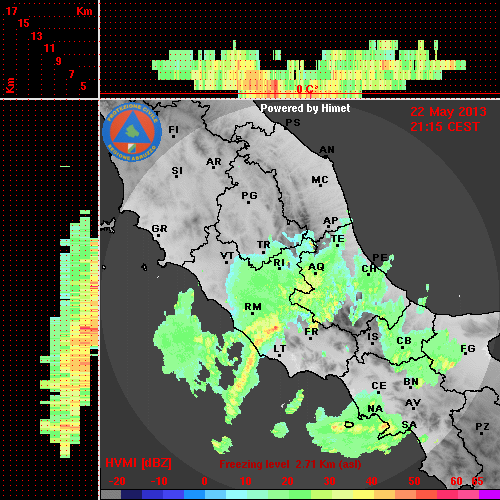Click the Powered by Himet text
This screenshot has height=500, width=500.
(x=305, y=108)
